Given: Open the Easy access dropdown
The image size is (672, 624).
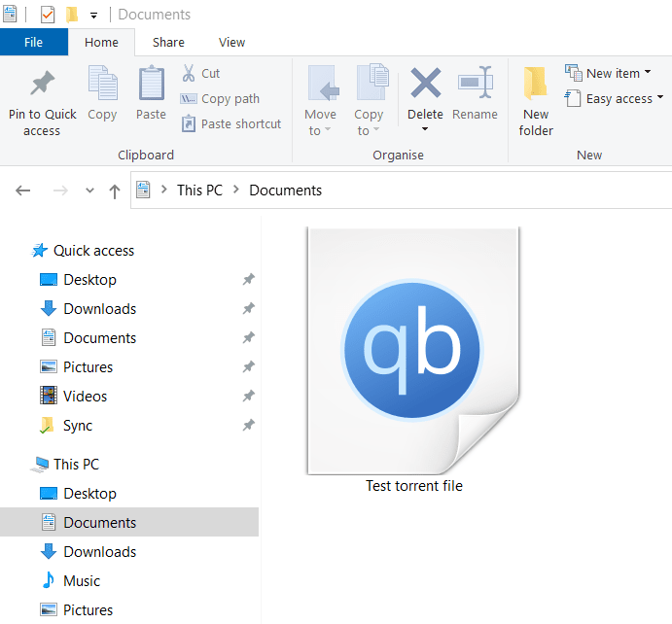Looking at the screenshot, I should (615, 98).
